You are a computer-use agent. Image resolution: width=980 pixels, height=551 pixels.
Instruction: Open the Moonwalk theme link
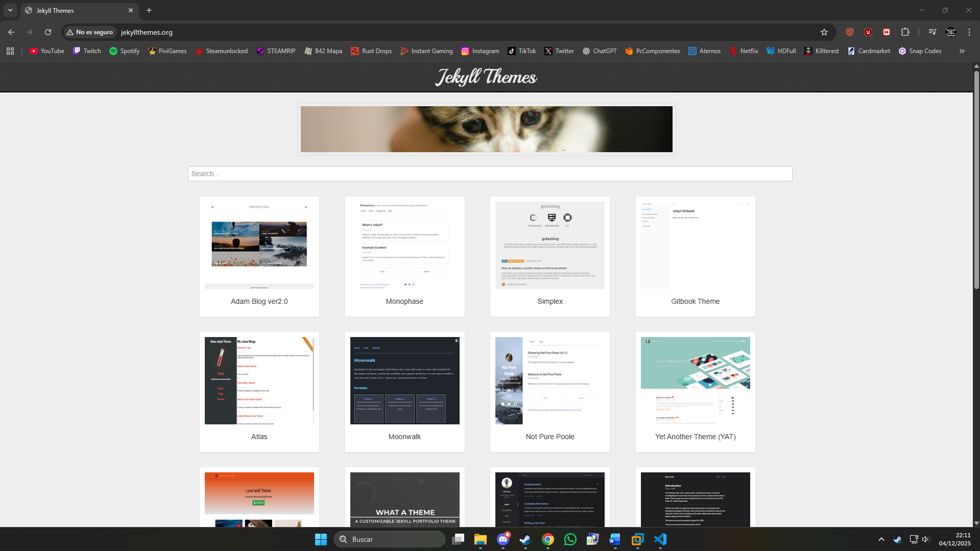pos(404,437)
